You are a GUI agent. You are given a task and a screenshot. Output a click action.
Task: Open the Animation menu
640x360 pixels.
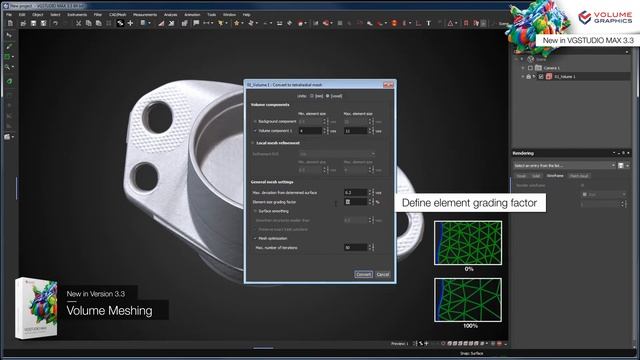192,15
